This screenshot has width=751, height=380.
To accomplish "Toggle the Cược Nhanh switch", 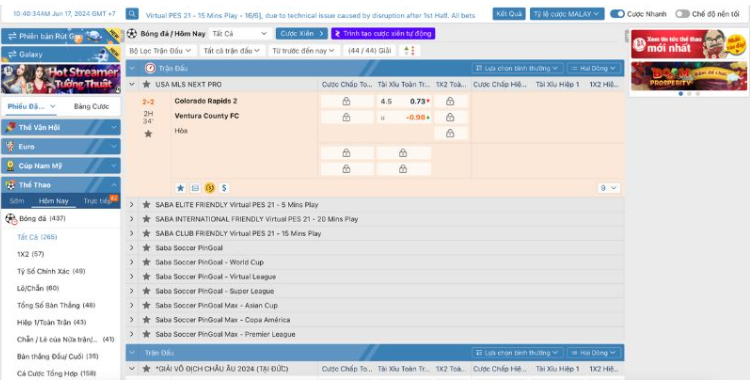I will (617, 14).
